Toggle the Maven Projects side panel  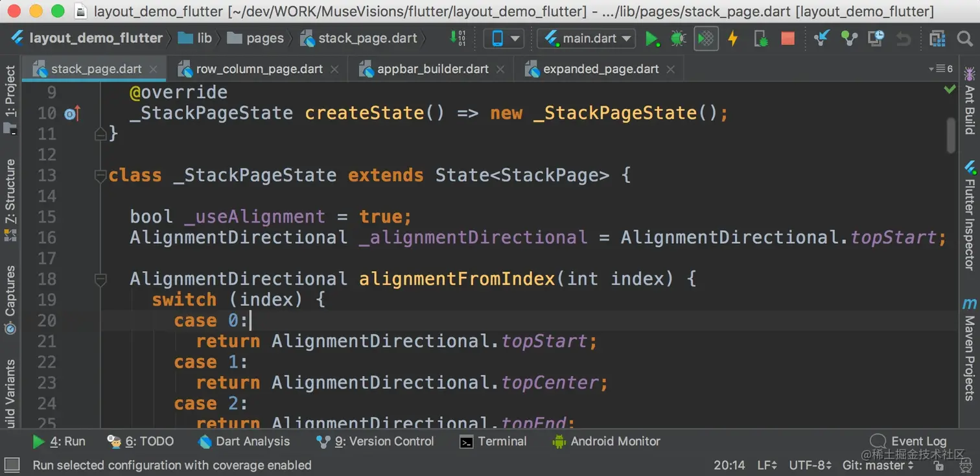click(970, 349)
